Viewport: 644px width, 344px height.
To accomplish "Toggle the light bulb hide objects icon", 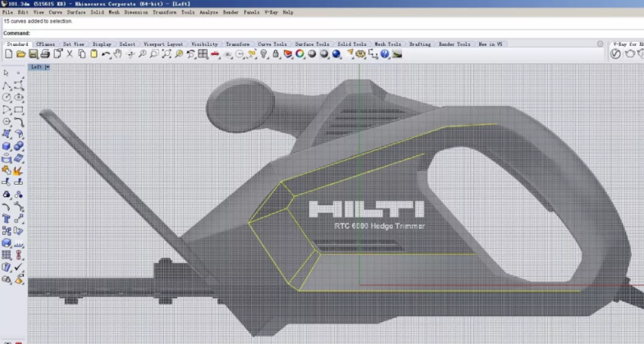I will pos(263,54).
